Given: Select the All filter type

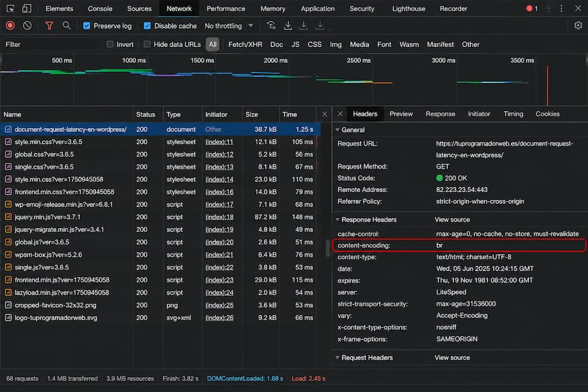Looking at the screenshot, I should point(212,44).
